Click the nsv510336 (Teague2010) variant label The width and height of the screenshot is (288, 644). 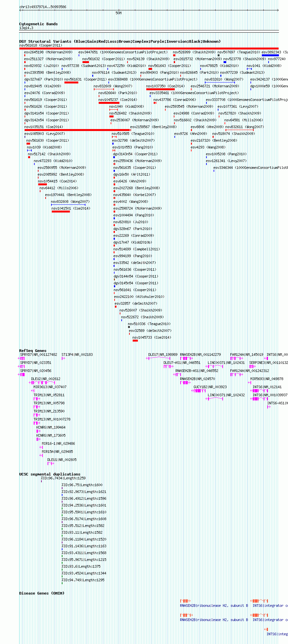click(x=149, y=324)
